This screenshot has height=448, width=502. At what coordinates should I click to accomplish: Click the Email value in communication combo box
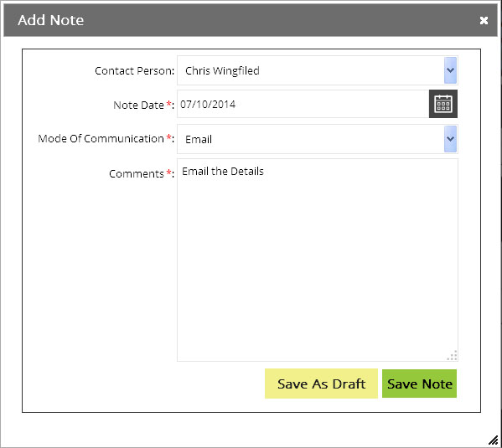click(199, 140)
